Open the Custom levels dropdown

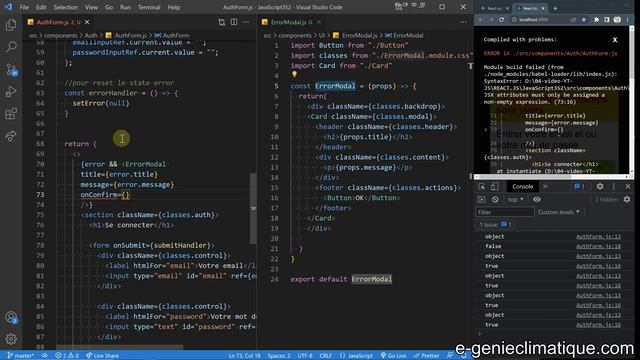coord(559,212)
